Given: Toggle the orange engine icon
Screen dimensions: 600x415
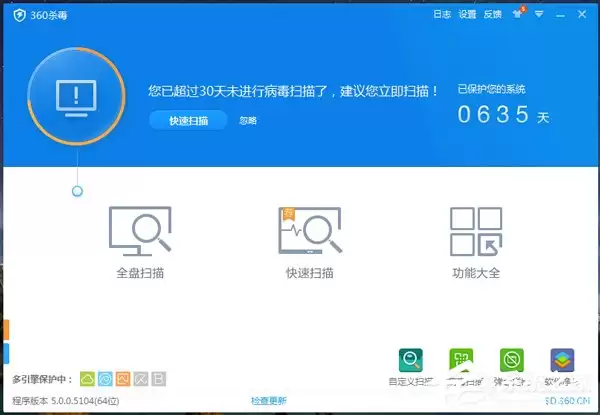Looking at the screenshot, I should point(123,379).
